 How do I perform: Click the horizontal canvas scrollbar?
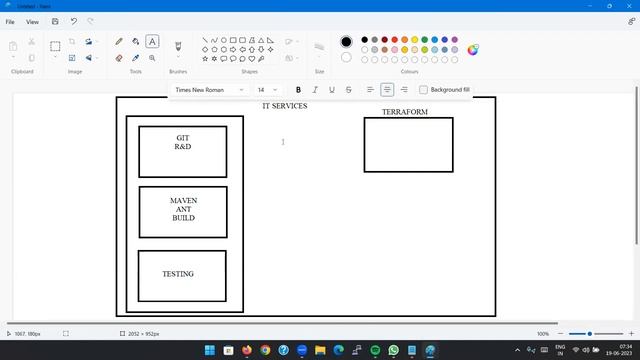tap(282, 323)
